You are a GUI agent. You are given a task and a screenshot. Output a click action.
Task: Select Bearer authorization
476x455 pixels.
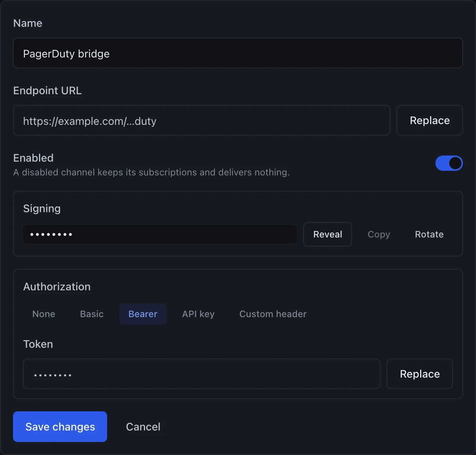143,314
